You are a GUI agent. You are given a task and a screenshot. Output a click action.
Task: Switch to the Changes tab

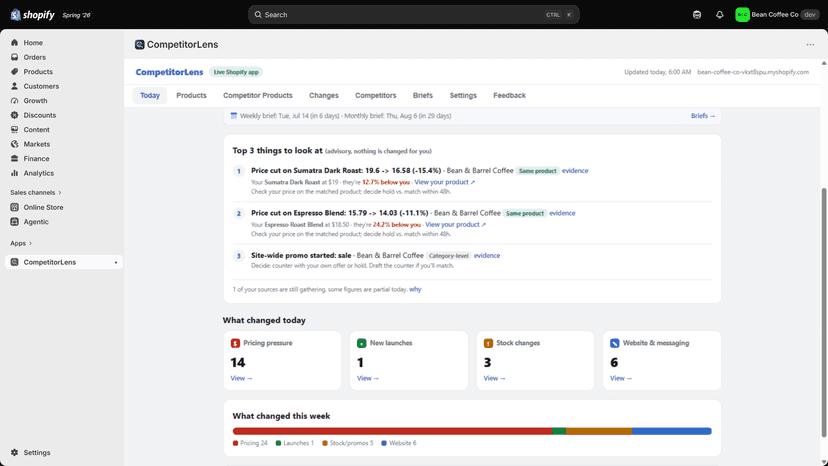point(324,96)
